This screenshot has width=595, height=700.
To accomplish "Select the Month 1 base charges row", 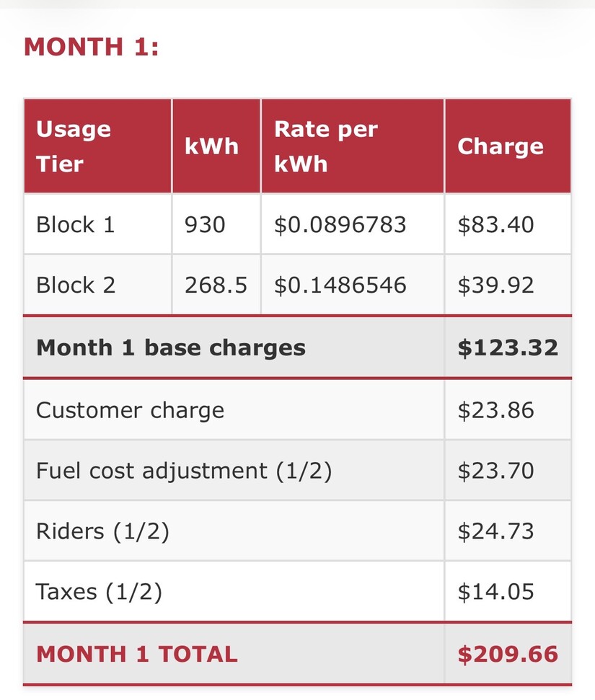I will pyautogui.click(x=297, y=347).
